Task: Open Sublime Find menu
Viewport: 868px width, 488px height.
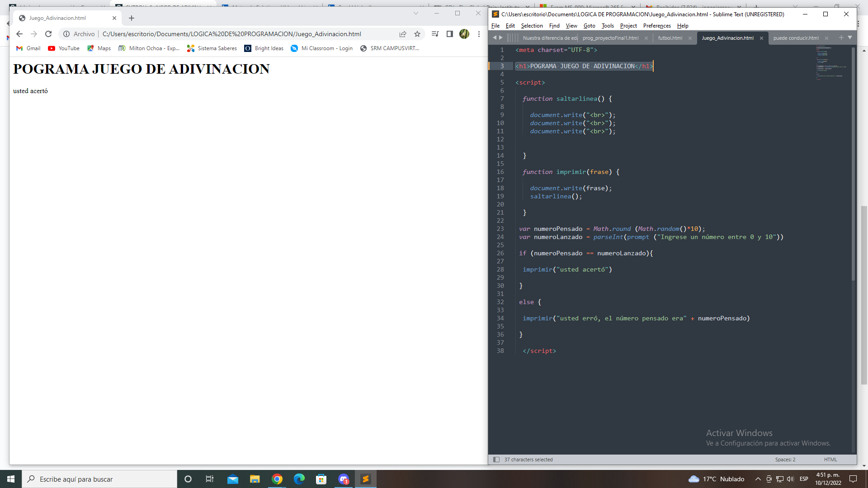Action: click(554, 26)
